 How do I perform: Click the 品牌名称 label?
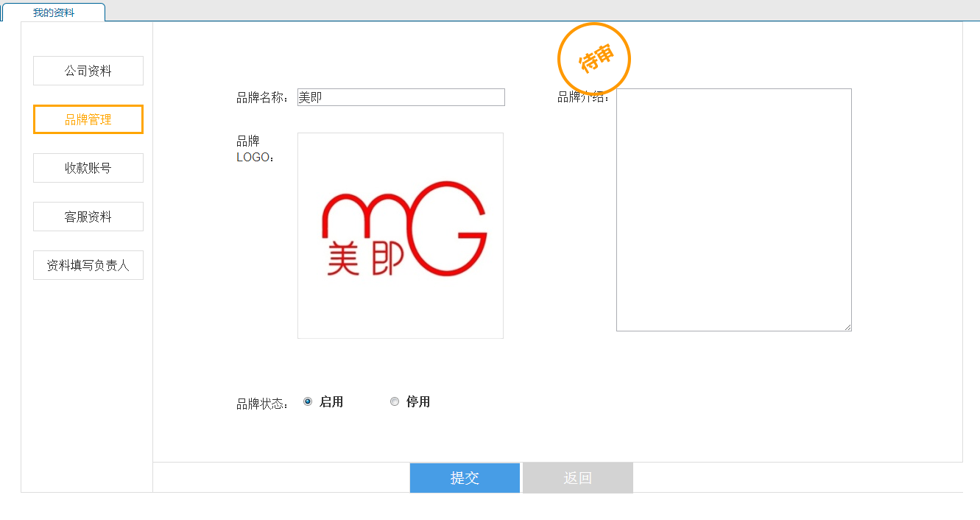[263, 98]
